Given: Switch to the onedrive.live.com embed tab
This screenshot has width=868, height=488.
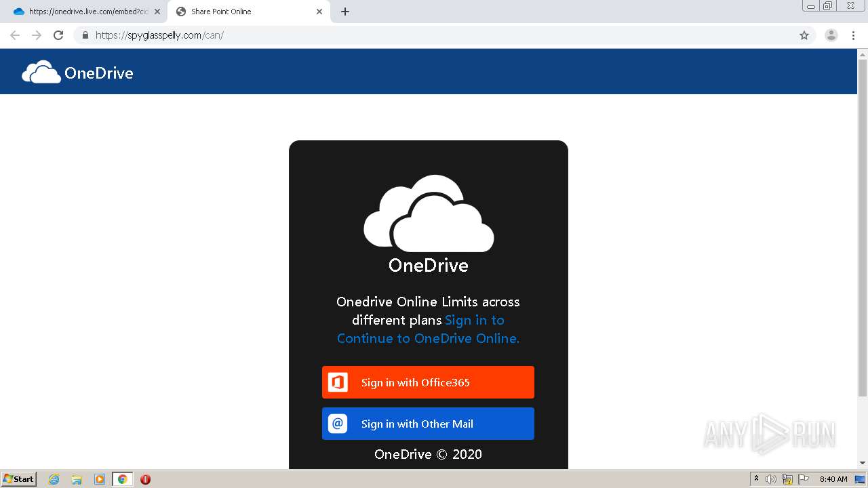Looking at the screenshot, I should [x=85, y=12].
